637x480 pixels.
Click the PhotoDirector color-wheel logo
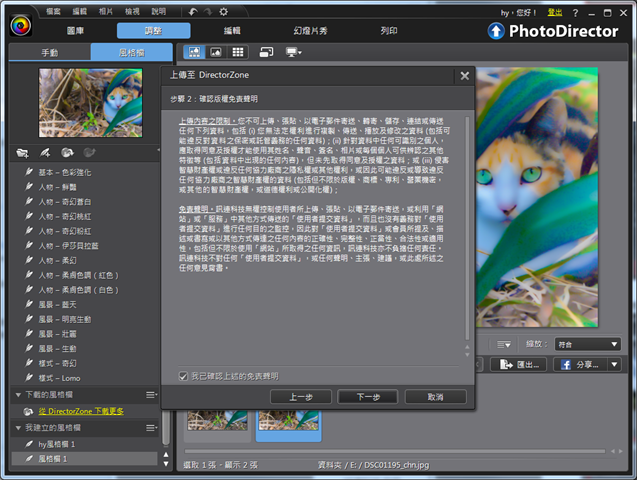click(21, 26)
